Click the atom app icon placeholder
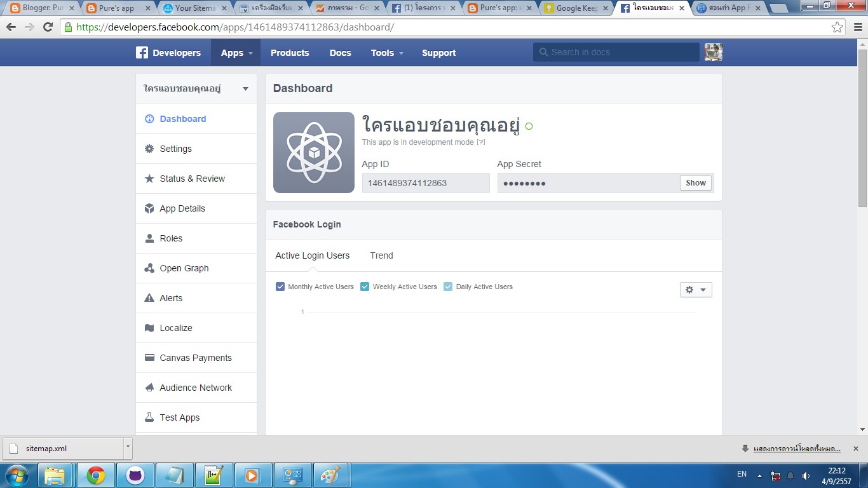The height and width of the screenshot is (488, 868). [x=314, y=152]
